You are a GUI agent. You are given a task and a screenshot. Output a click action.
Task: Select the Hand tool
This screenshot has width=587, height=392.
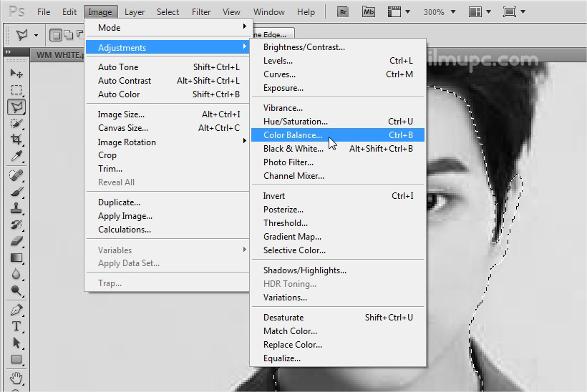click(16, 377)
